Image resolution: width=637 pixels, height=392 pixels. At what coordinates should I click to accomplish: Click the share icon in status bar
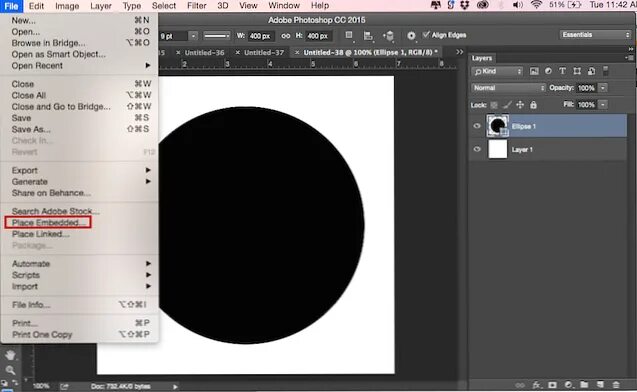[64, 386]
